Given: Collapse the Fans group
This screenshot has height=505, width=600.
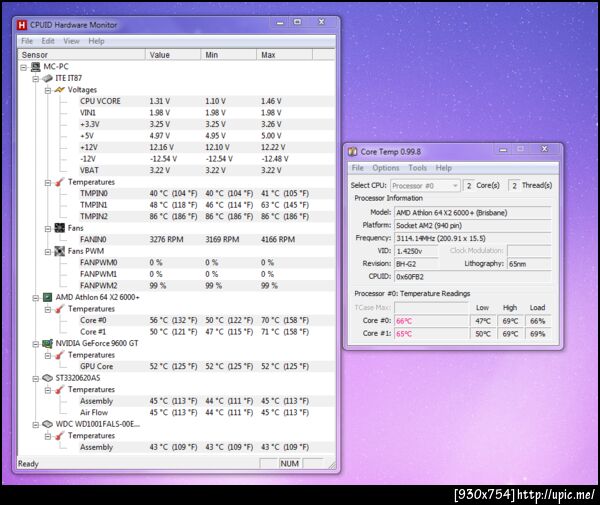Looking at the screenshot, I should (48, 229).
